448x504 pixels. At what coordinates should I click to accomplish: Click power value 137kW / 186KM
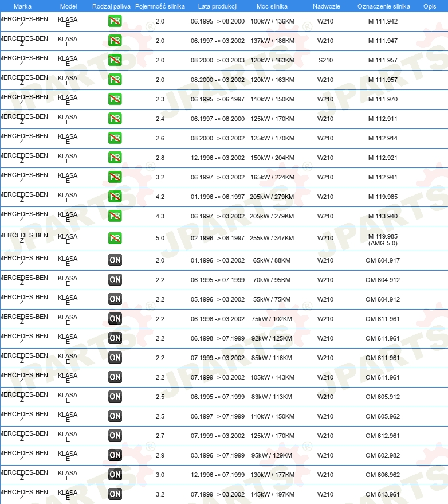coord(272,41)
